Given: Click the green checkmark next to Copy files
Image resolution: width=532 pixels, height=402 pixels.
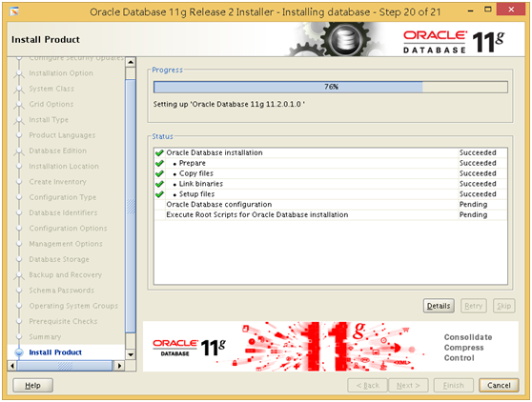Looking at the screenshot, I should [x=159, y=173].
